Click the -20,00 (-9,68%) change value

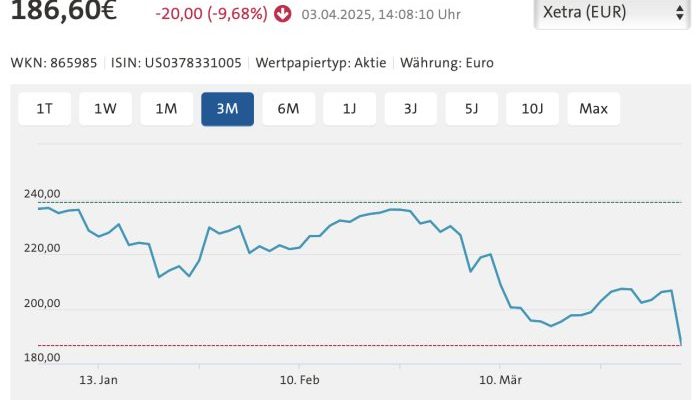pos(212,14)
